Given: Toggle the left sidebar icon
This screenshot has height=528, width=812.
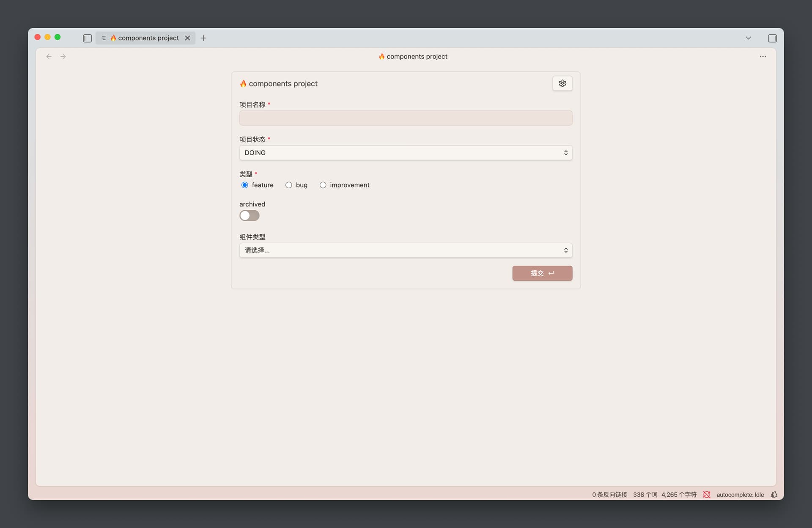Looking at the screenshot, I should click(88, 38).
